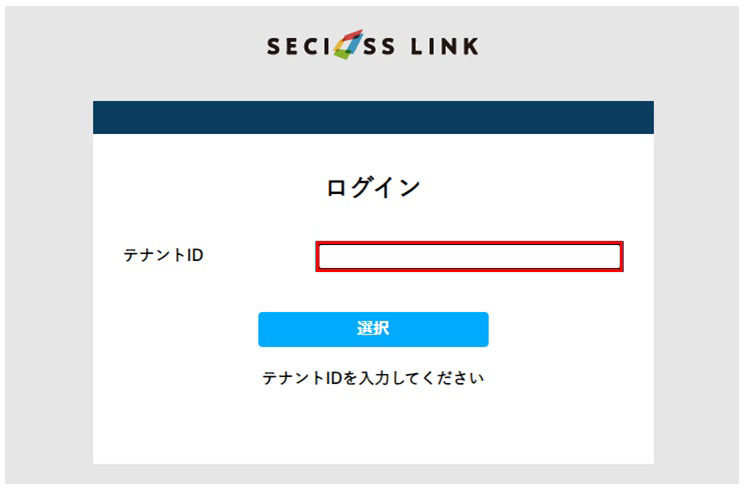The image size is (750, 500).
Task: Click the SECI letters of the logo
Action: pos(299,46)
